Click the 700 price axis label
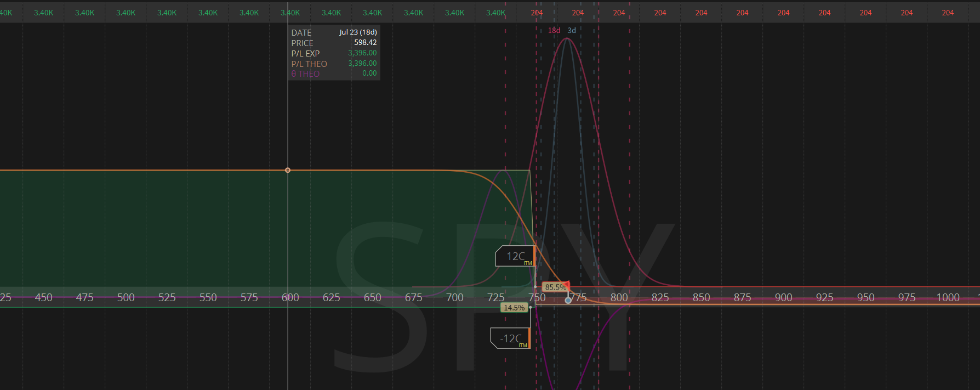The width and height of the screenshot is (980, 390). [455, 297]
